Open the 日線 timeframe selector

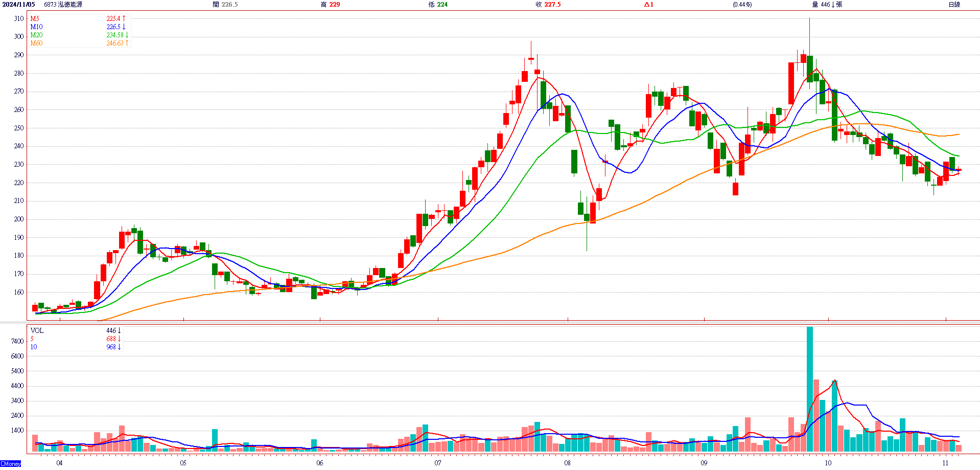pos(954,5)
